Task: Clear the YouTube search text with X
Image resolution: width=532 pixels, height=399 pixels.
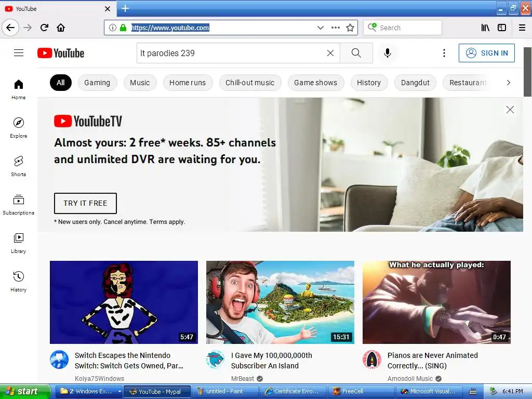Action: point(330,53)
